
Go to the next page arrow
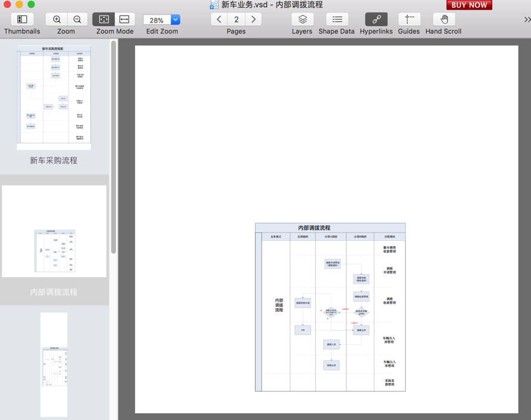coord(253,19)
